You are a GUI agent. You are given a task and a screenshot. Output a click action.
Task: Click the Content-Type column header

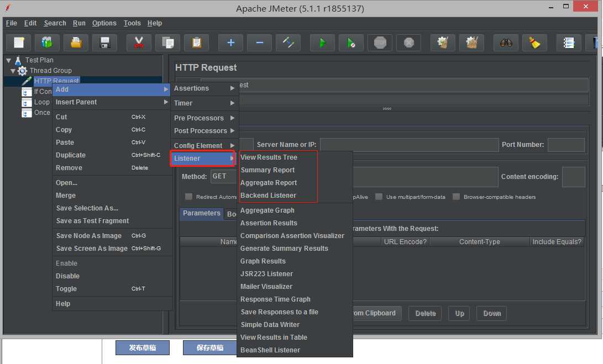tap(480, 242)
